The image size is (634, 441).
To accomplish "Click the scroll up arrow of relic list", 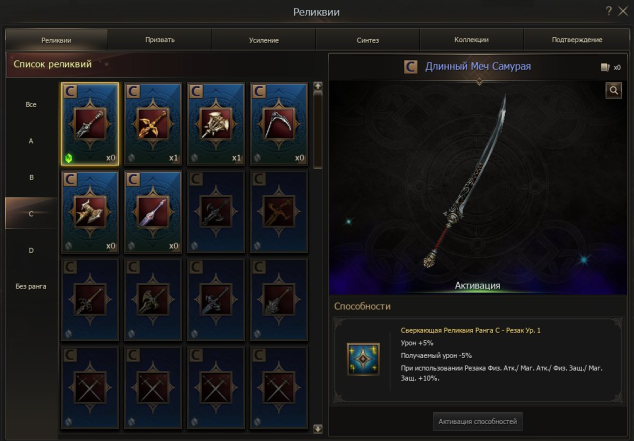I will click(x=318, y=86).
